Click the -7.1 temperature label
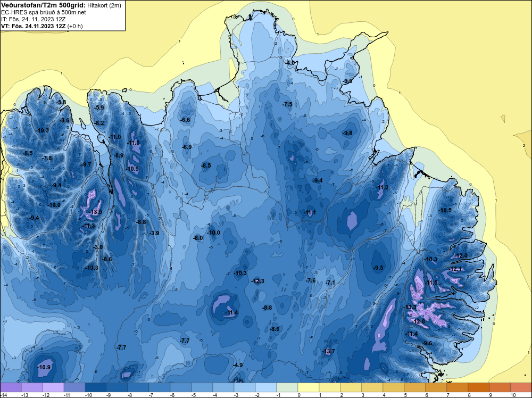The image size is (532, 398). coord(330,283)
